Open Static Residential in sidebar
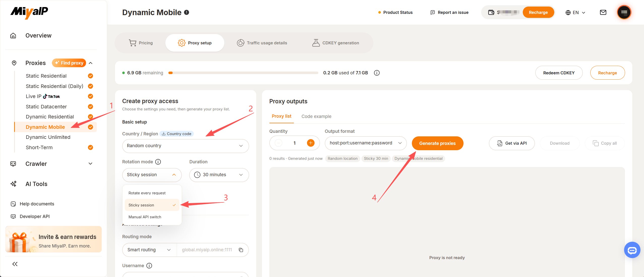The width and height of the screenshot is (644, 277). 46,76
